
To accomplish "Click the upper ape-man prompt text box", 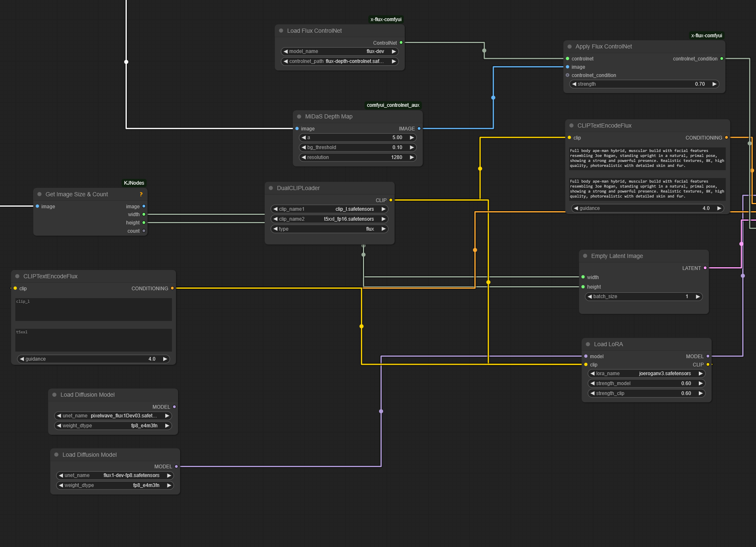I will point(647,159).
